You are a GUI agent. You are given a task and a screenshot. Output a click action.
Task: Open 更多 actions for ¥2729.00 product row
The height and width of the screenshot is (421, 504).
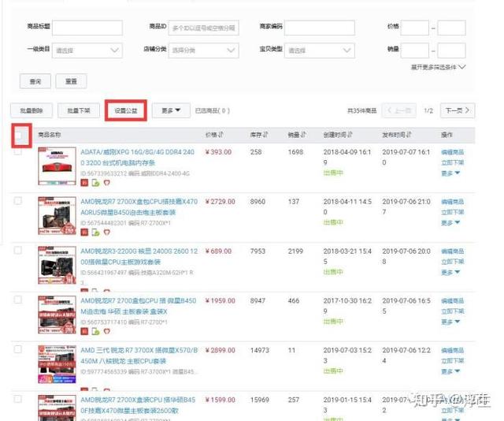coord(450,223)
